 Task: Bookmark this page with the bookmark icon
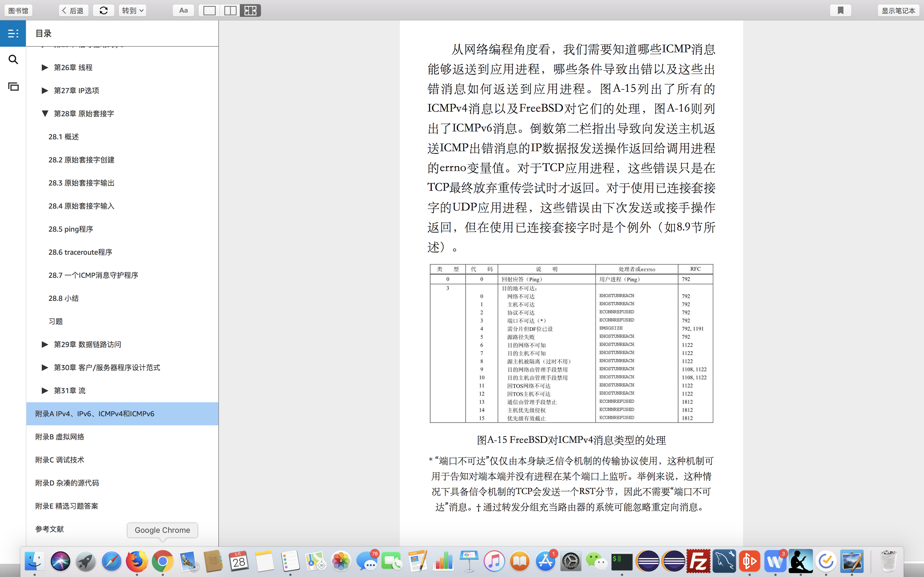pyautogui.click(x=840, y=10)
